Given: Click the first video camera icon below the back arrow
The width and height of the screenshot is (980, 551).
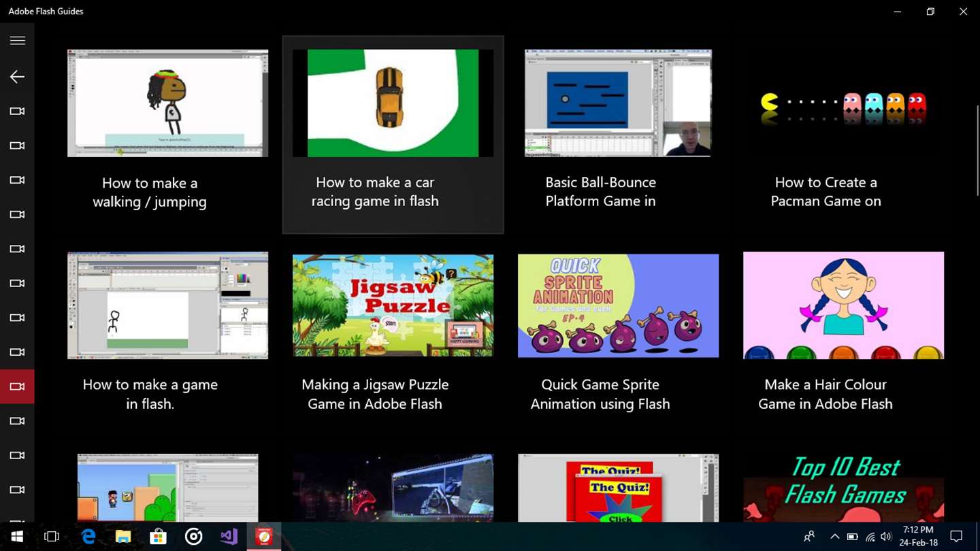Looking at the screenshot, I should click(x=17, y=112).
